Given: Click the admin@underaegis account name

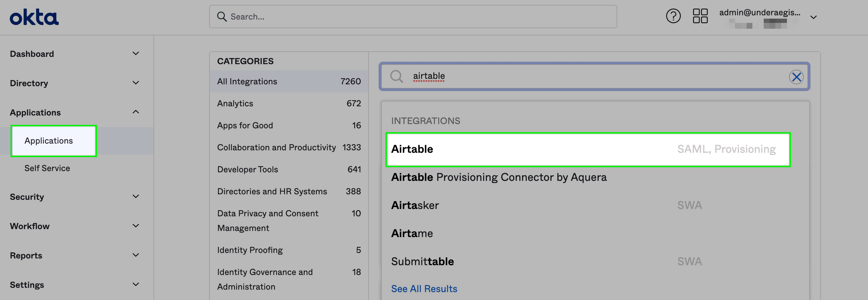Looking at the screenshot, I should coord(759,13).
